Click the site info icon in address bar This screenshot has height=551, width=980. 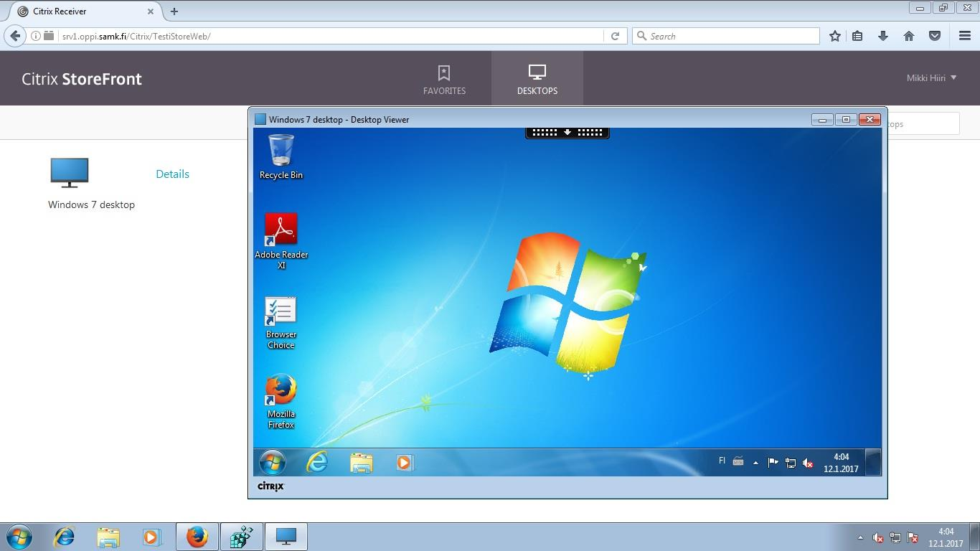tap(35, 36)
